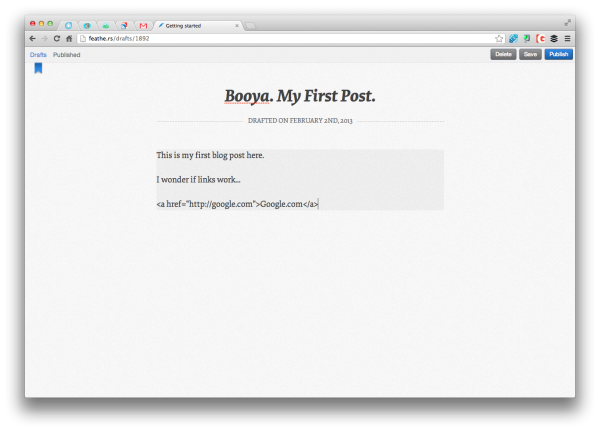Click the blue bookmark ribbon icon
The height and width of the screenshot is (432, 600).
[38, 68]
